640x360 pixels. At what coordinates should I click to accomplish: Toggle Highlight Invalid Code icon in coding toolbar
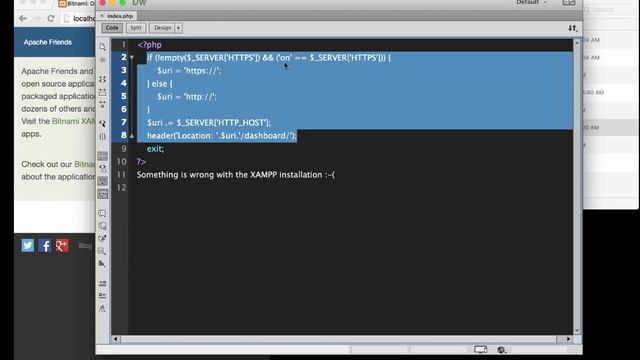pyautogui.click(x=102, y=168)
